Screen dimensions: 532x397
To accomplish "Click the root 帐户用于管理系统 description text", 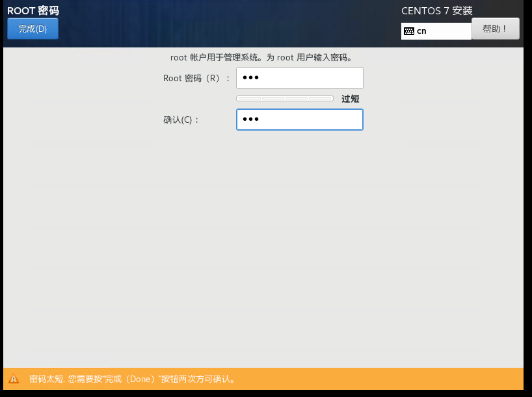I will tap(262, 58).
